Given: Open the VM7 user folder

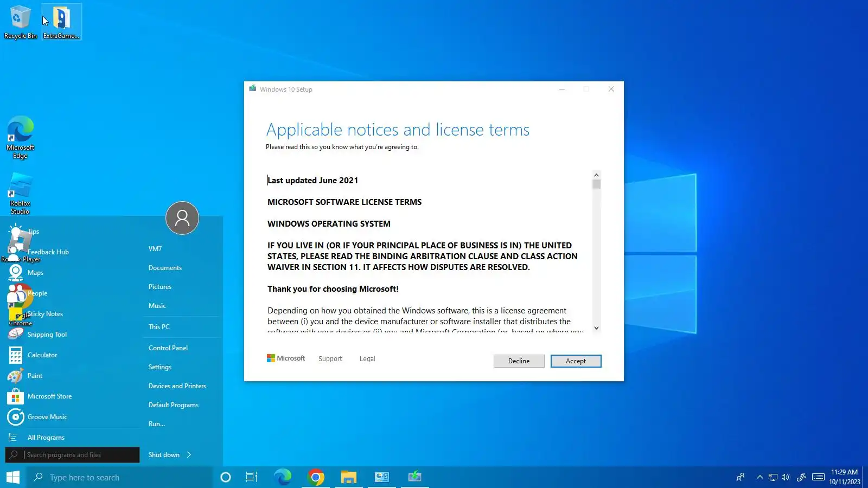Looking at the screenshot, I should 155,249.
